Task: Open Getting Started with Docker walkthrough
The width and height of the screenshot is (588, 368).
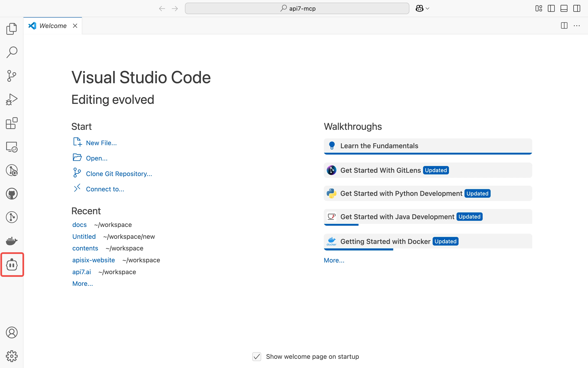Action: (428, 242)
